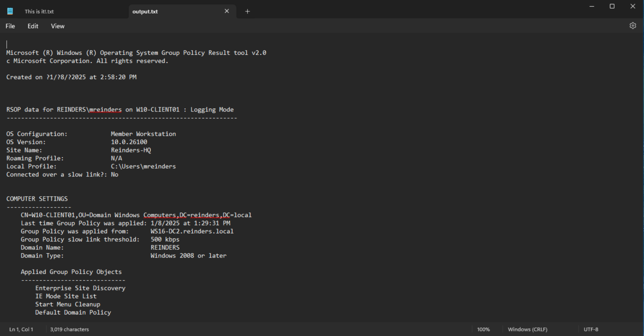644x336 pixels.
Task: Click the Notepad app icon
Action: tap(10, 11)
